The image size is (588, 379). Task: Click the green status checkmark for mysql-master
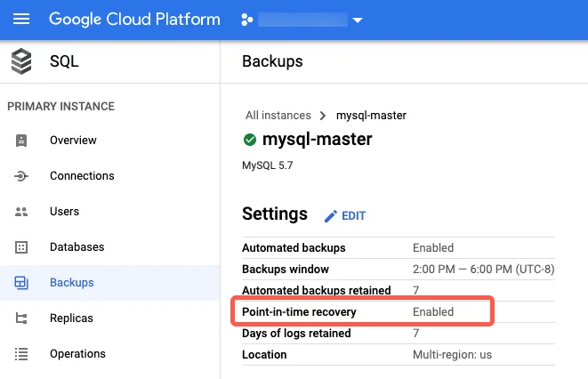click(x=250, y=140)
